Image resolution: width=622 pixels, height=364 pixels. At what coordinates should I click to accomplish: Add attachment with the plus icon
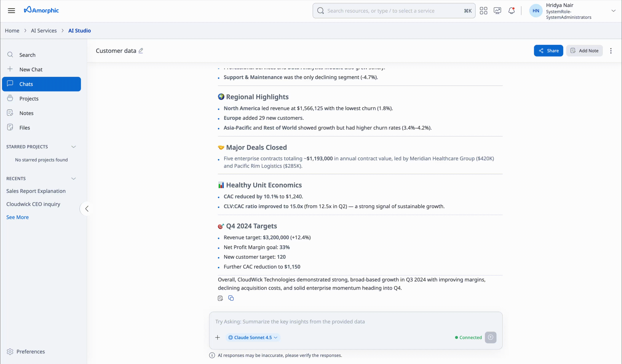click(x=217, y=337)
